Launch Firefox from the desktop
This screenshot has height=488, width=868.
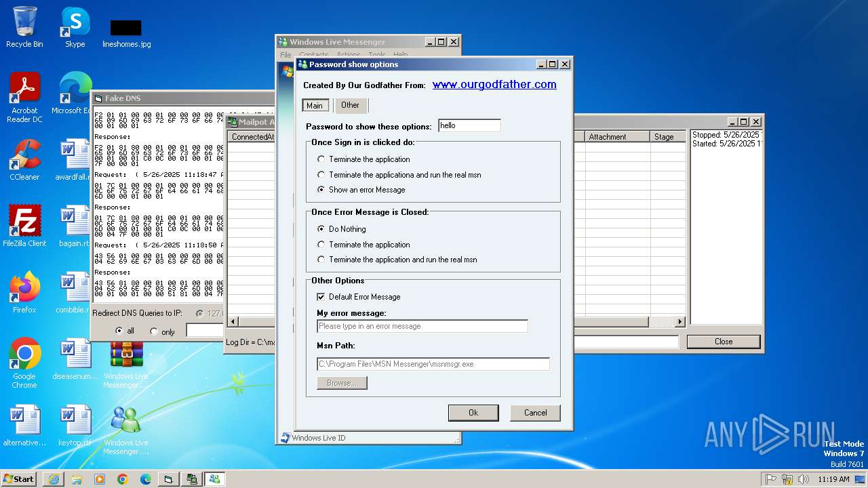tap(24, 293)
